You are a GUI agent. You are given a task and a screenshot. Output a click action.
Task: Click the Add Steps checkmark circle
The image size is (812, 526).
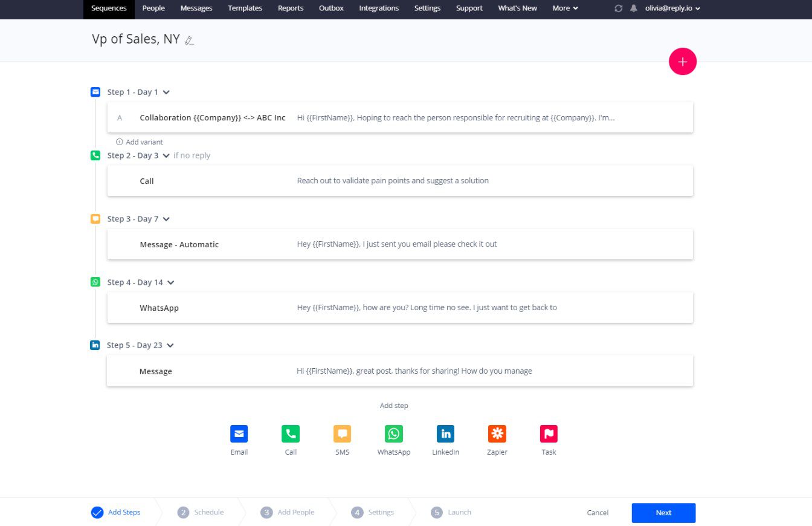pyautogui.click(x=97, y=513)
